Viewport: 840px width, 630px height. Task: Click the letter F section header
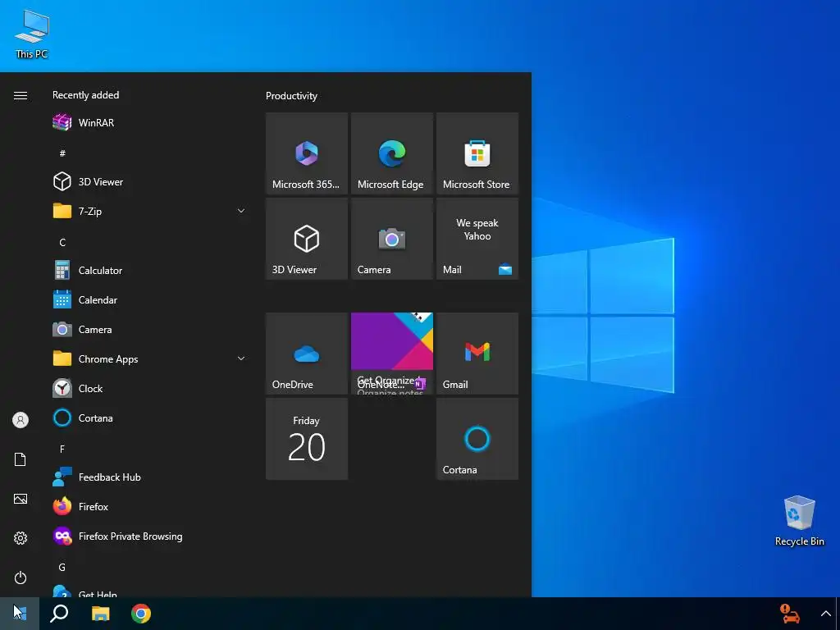(62, 449)
